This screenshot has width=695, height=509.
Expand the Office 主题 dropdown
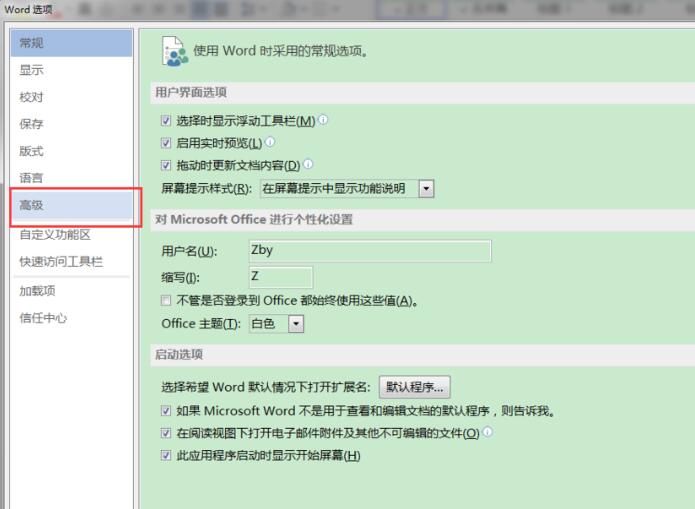[296, 324]
